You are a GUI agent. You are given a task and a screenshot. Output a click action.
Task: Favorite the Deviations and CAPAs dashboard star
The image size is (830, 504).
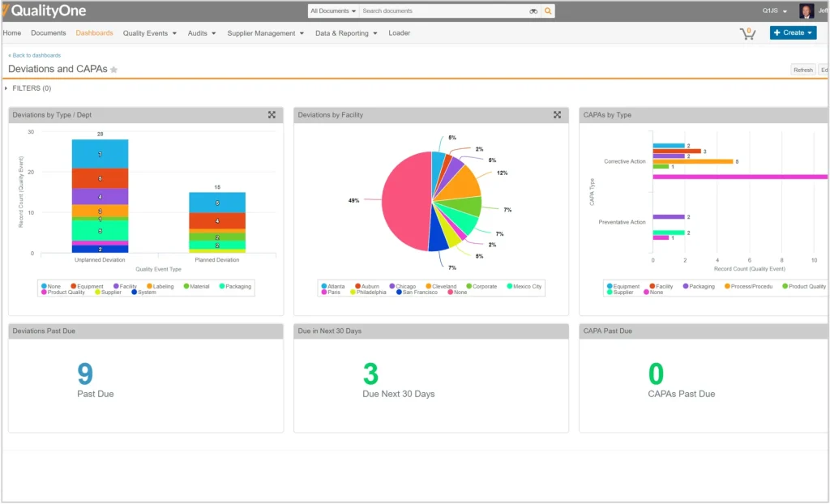[x=112, y=70]
